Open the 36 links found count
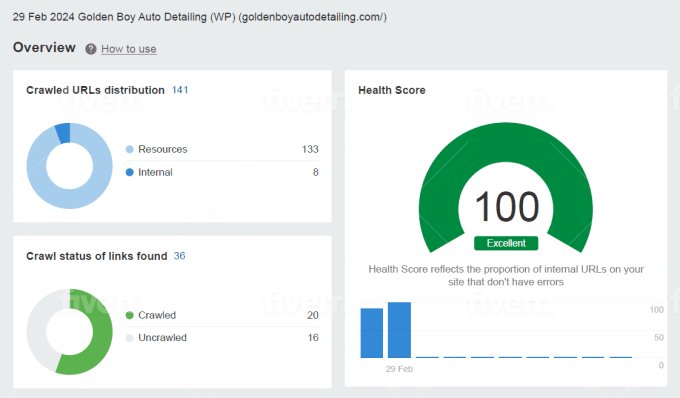Image resolution: width=680 pixels, height=398 pixels. point(180,256)
